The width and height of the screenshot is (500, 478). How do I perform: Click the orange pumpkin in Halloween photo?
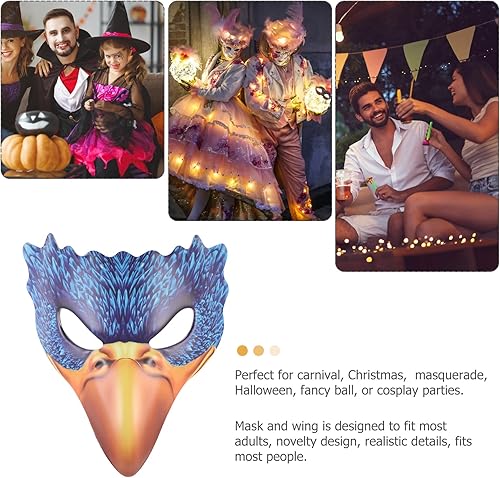tap(36, 152)
